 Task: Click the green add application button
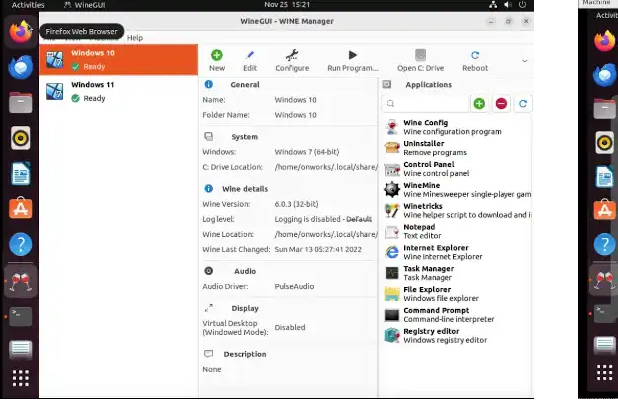(479, 104)
